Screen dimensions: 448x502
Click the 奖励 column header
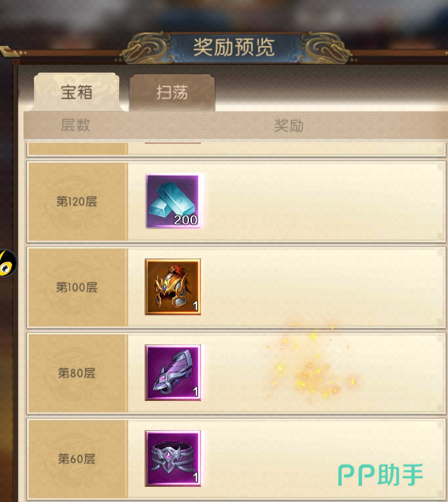point(289,125)
